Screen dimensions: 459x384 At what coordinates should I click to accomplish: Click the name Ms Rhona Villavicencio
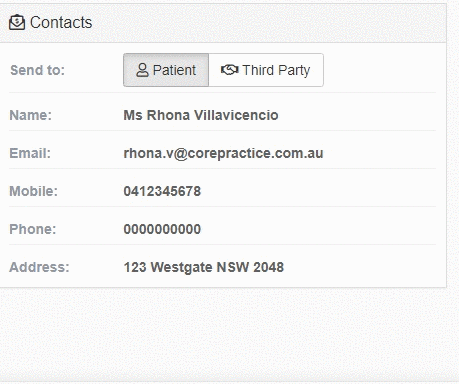(201, 115)
